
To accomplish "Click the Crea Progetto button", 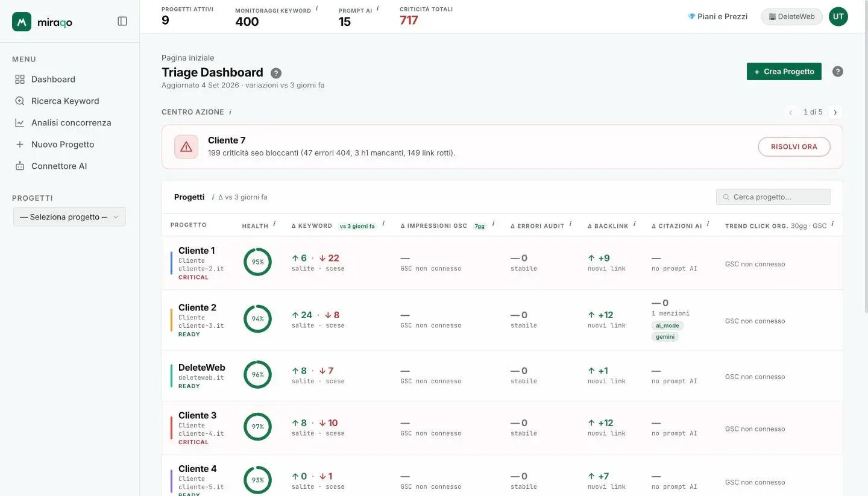I will 784,71.
